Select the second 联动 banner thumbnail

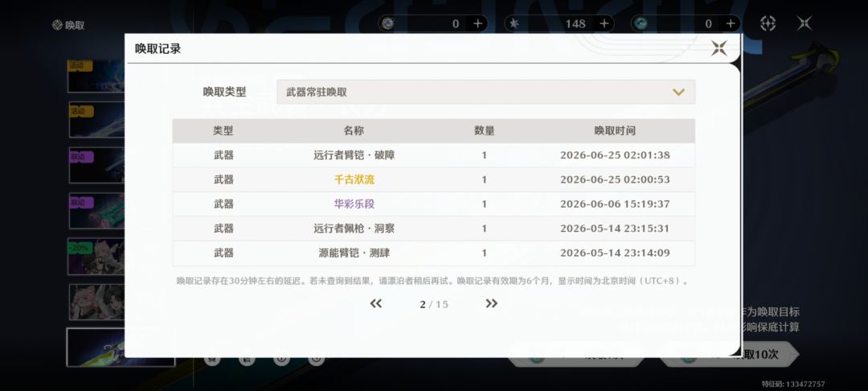click(96, 211)
